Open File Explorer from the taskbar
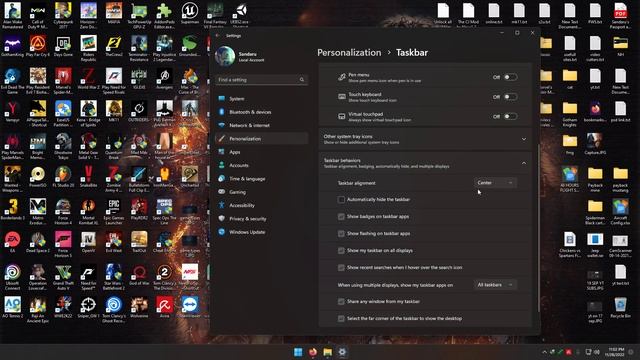The height and width of the screenshot is (360, 640). pyautogui.click(x=328, y=352)
